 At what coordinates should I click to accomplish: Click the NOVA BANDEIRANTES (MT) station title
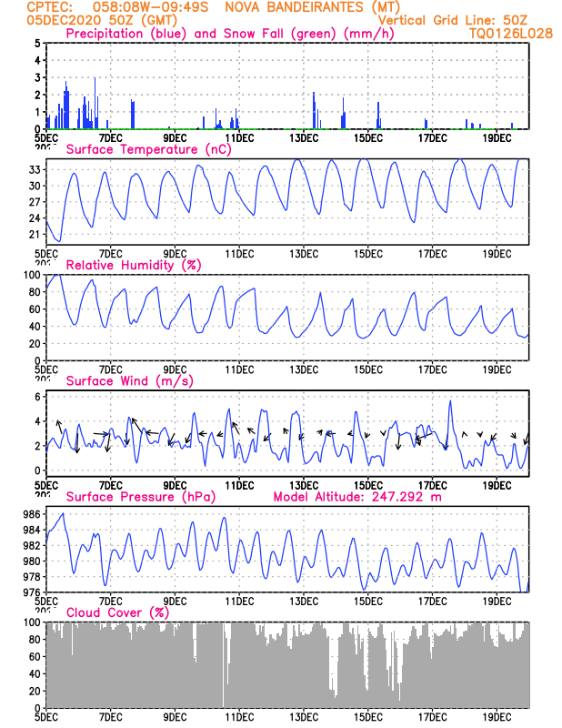tap(312, 7)
